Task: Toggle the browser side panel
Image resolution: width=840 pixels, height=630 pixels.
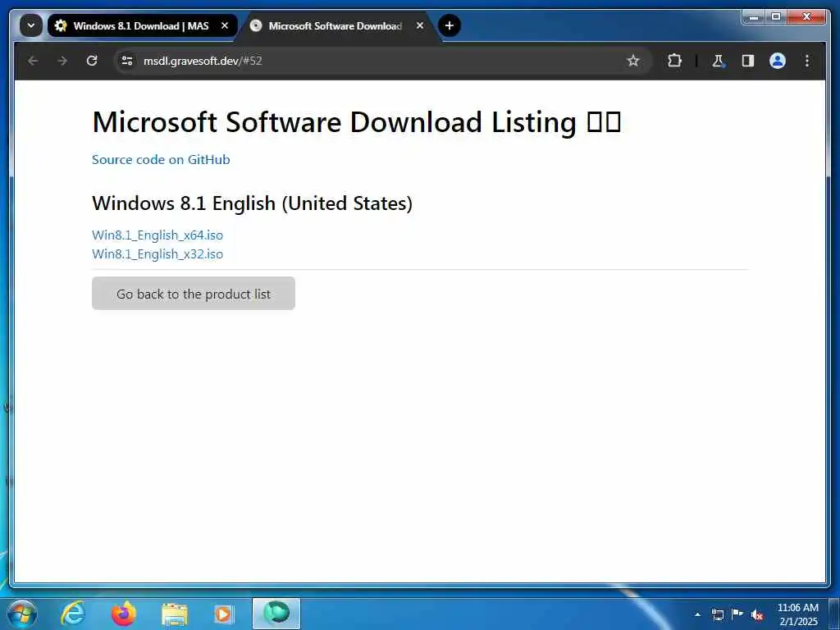Action: tap(748, 61)
